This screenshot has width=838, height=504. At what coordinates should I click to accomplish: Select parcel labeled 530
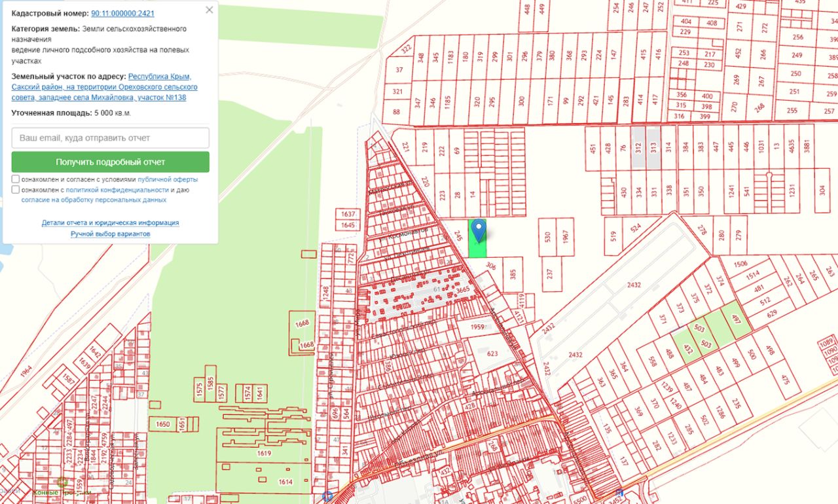click(x=547, y=236)
